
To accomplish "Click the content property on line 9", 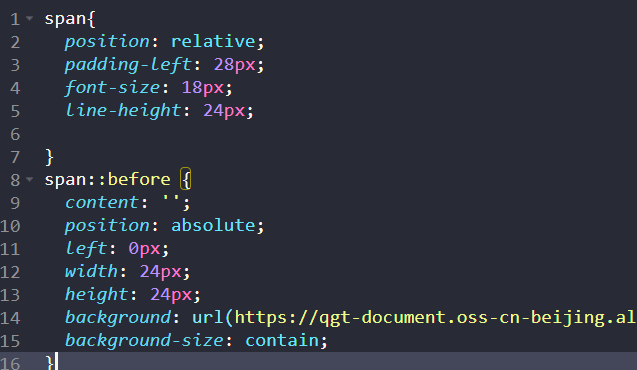I will click(102, 202).
